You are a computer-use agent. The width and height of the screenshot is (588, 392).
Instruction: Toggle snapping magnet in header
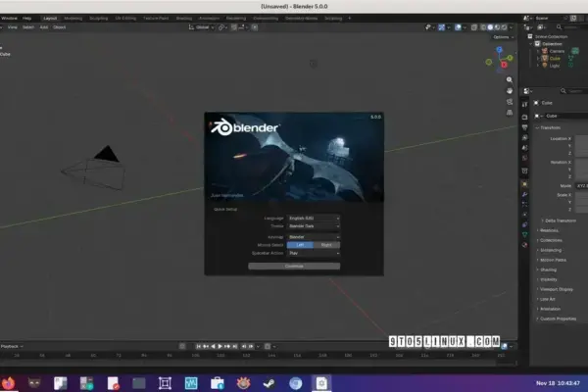coord(233,27)
